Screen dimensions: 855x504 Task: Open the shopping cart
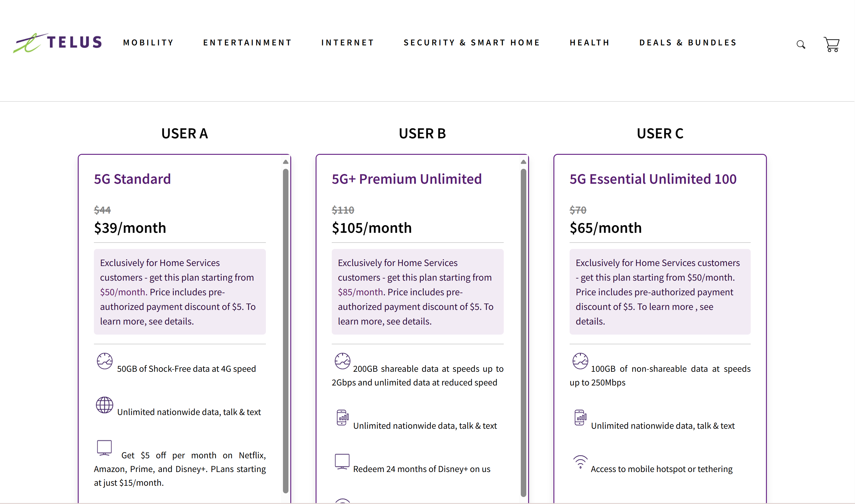832,44
